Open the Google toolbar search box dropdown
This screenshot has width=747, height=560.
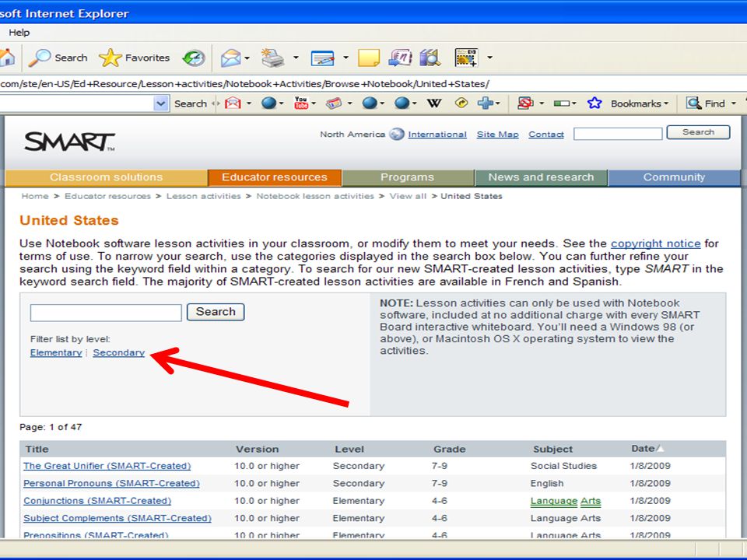click(161, 103)
